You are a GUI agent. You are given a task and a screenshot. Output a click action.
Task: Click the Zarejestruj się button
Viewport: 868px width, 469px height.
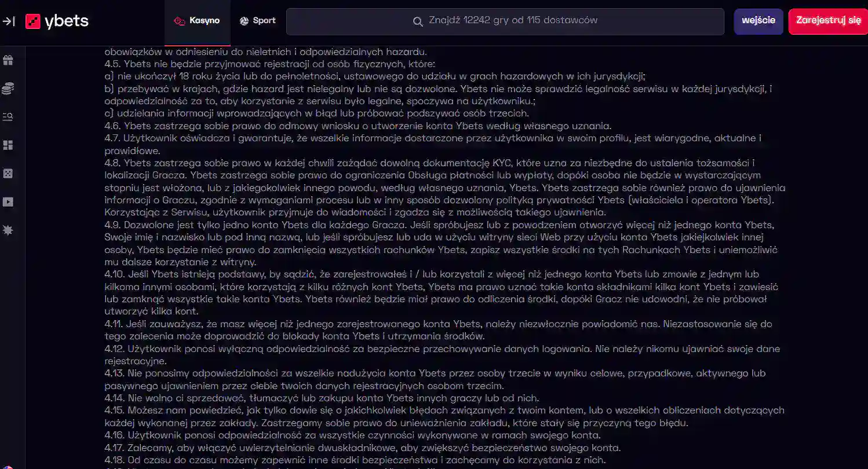coord(828,21)
